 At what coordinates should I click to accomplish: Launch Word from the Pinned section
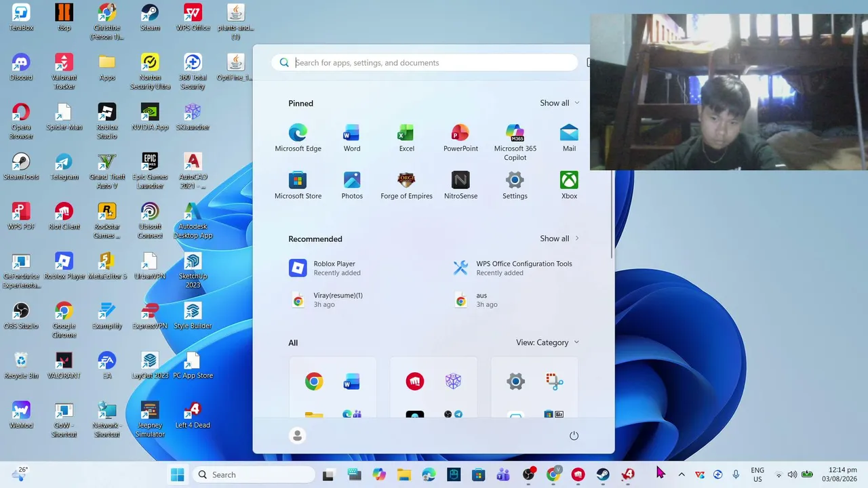352,138
